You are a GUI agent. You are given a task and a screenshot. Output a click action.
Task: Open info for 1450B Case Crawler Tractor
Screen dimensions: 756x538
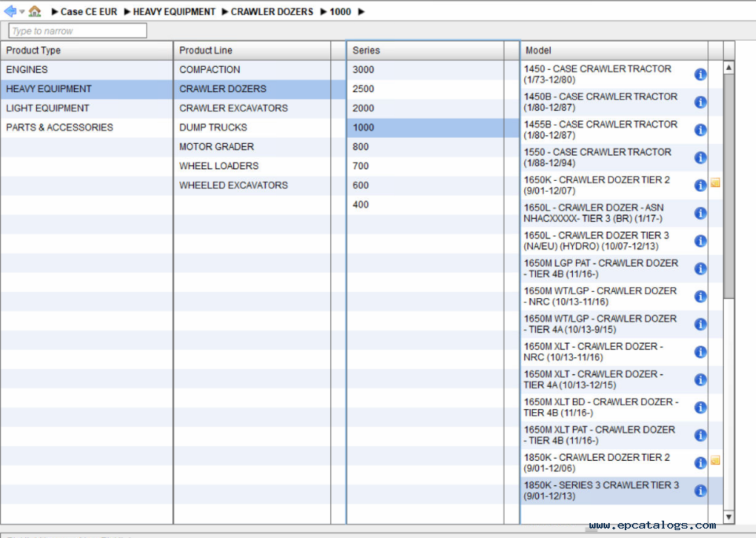coord(700,102)
